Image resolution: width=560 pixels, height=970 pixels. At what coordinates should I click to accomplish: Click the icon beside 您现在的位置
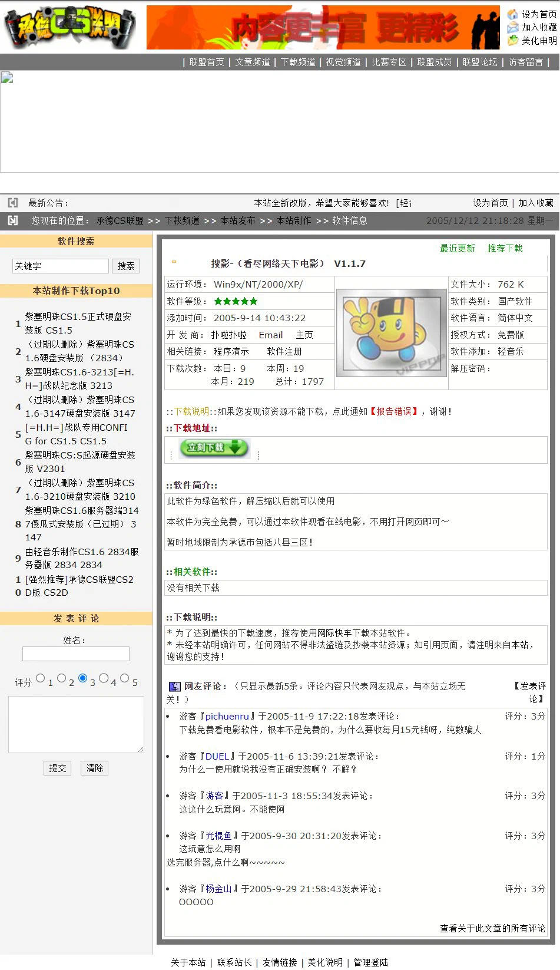pyautogui.click(x=13, y=220)
